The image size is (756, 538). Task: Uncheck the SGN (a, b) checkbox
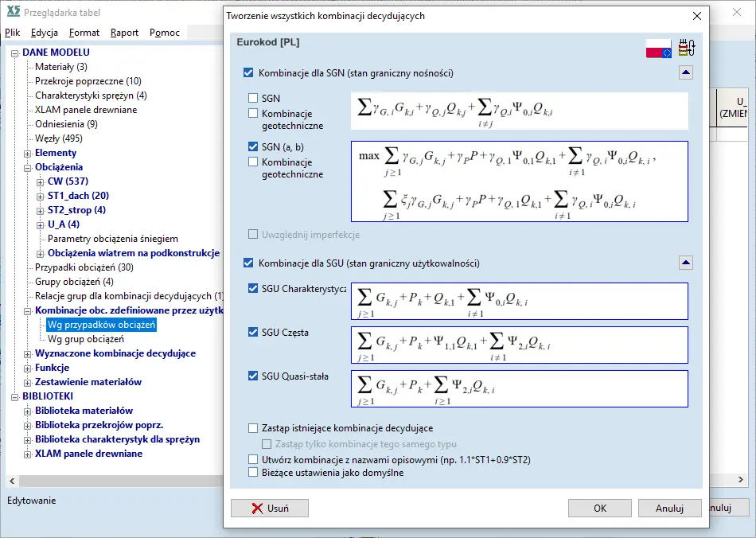point(254,147)
